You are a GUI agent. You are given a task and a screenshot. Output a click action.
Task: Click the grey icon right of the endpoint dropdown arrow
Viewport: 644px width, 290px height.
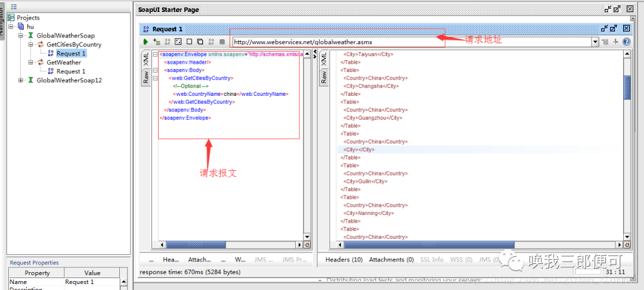605,42
